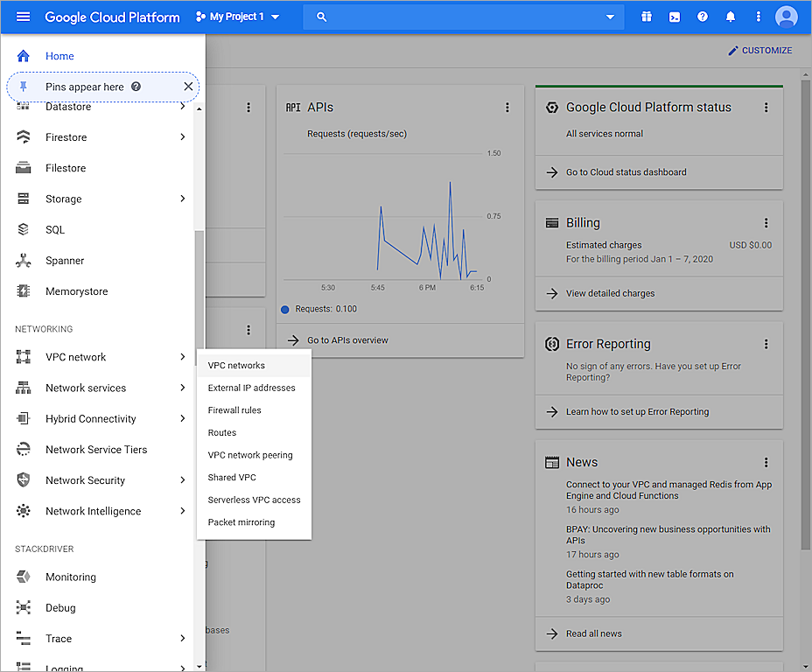Click the sidebar scrollbar down arrow
This screenshot has height=672, width=812.
[199, 666]
